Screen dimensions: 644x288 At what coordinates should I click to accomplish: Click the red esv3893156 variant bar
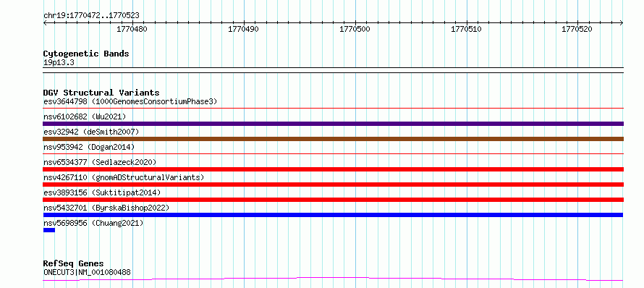tap(334, 200)
